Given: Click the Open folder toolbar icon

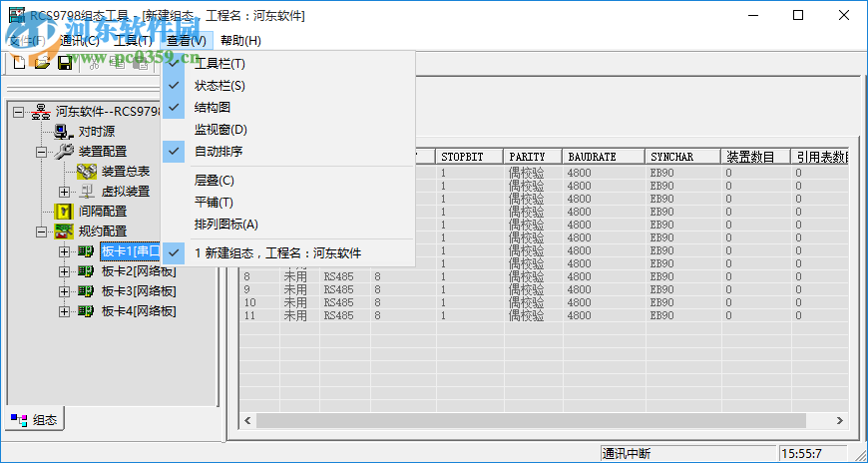Looking at the screenshot, I should click(42, 63).
